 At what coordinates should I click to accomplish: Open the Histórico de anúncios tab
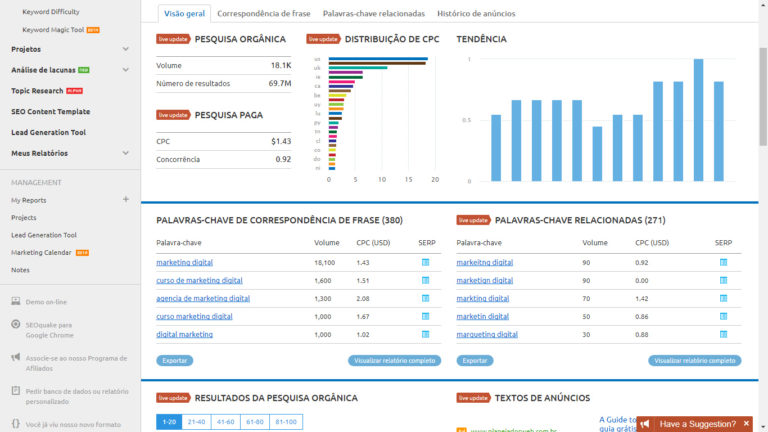coord(476,14)
